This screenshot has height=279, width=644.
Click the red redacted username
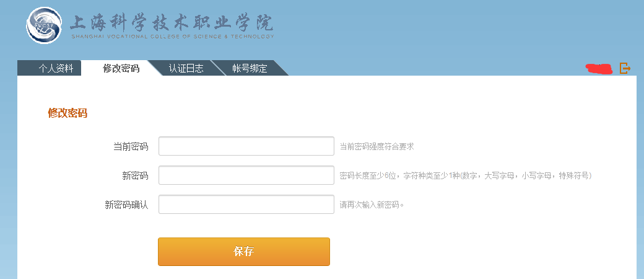599,68
